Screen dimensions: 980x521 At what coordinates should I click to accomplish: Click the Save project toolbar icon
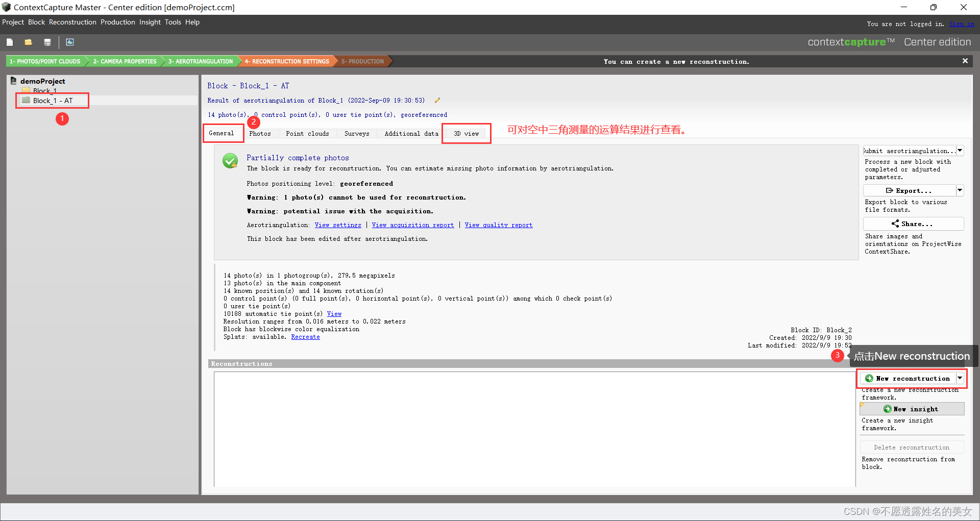coord(47,42)
